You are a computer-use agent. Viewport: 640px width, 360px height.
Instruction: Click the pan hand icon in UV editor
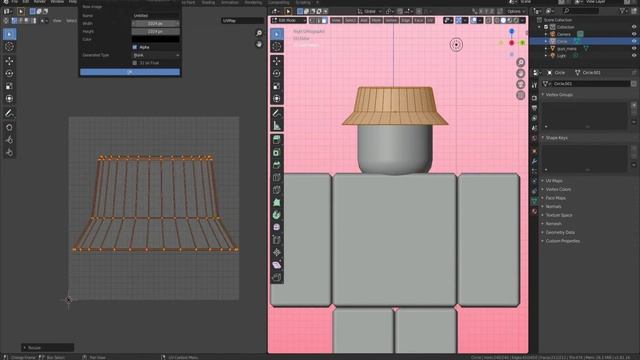pyautogui.click(x=259, y=44)
